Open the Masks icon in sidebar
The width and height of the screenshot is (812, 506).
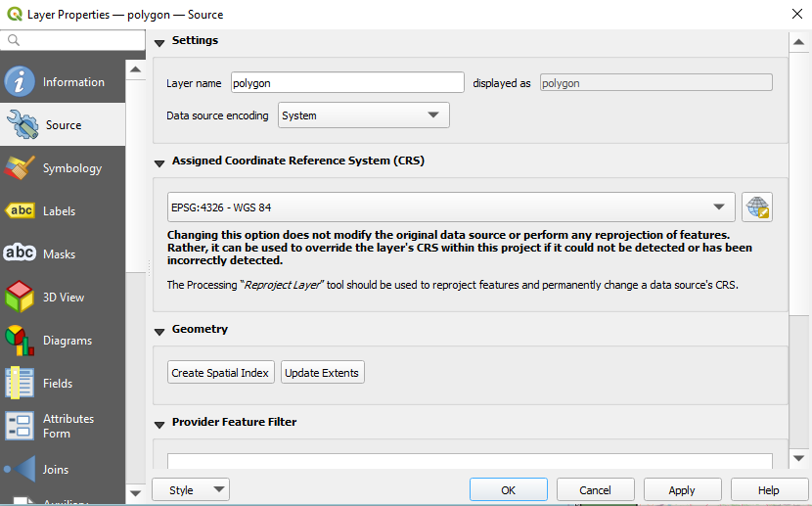21,254
